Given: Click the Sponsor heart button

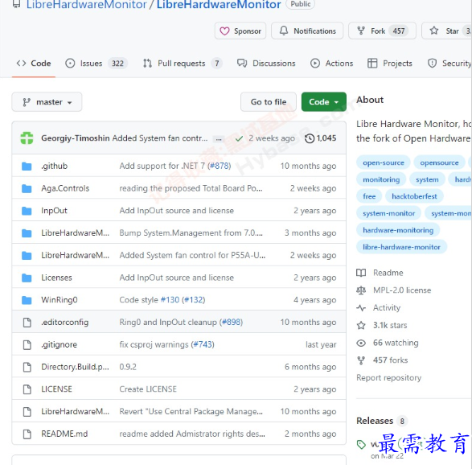Looking at the screenshot, I should coord(240,31).
